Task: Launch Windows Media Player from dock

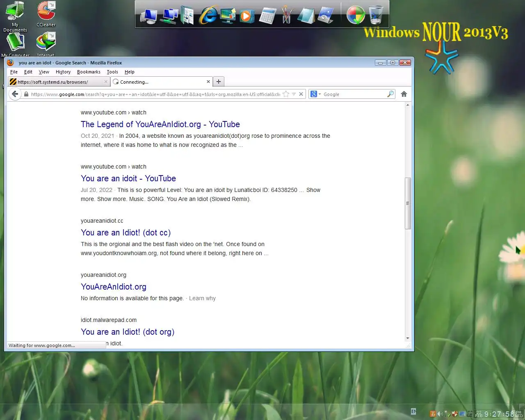Action: tap(247, 16)
